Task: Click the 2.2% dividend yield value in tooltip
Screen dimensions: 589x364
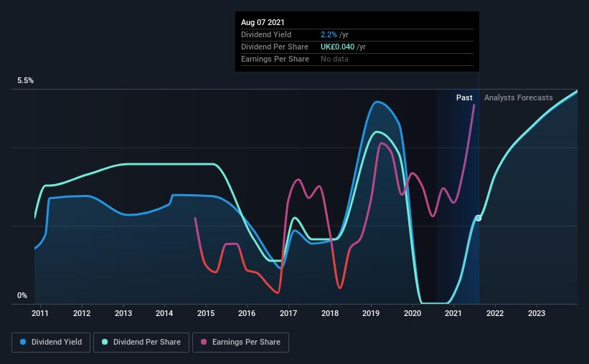Action: pos(329,34)
